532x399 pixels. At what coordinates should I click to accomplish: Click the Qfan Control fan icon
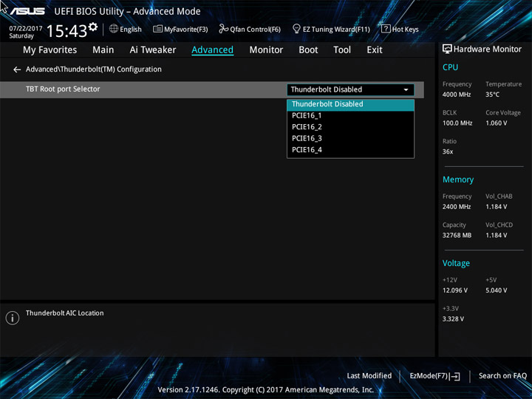(x=224, y=29)
